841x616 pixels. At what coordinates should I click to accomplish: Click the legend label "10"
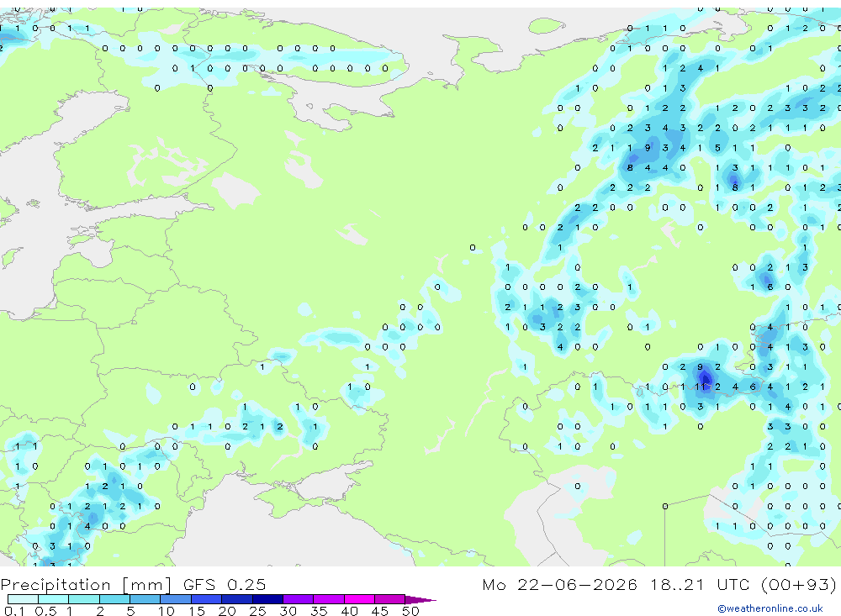166,611
